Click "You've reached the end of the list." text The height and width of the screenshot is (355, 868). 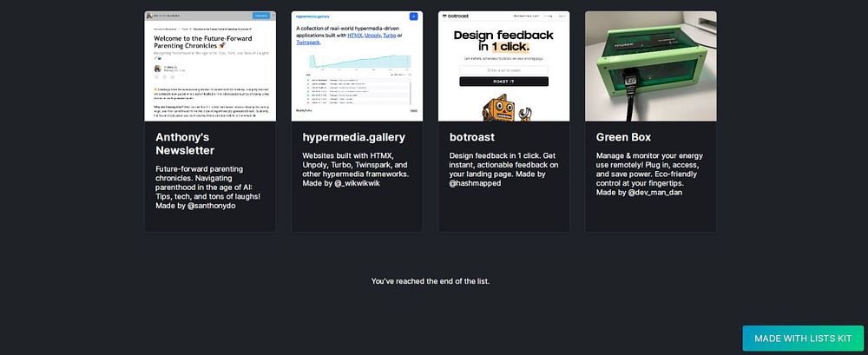[x=431, y=281]
